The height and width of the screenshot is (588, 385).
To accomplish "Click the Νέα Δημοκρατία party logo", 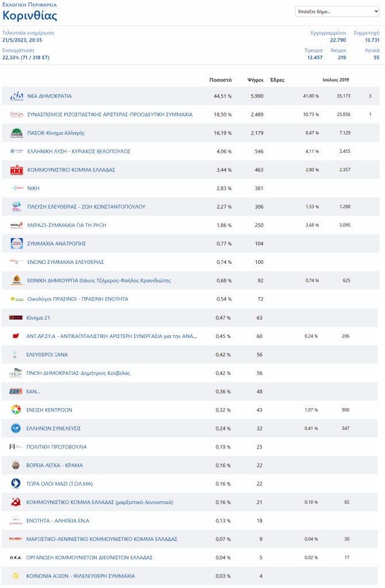I will [17, 96].
